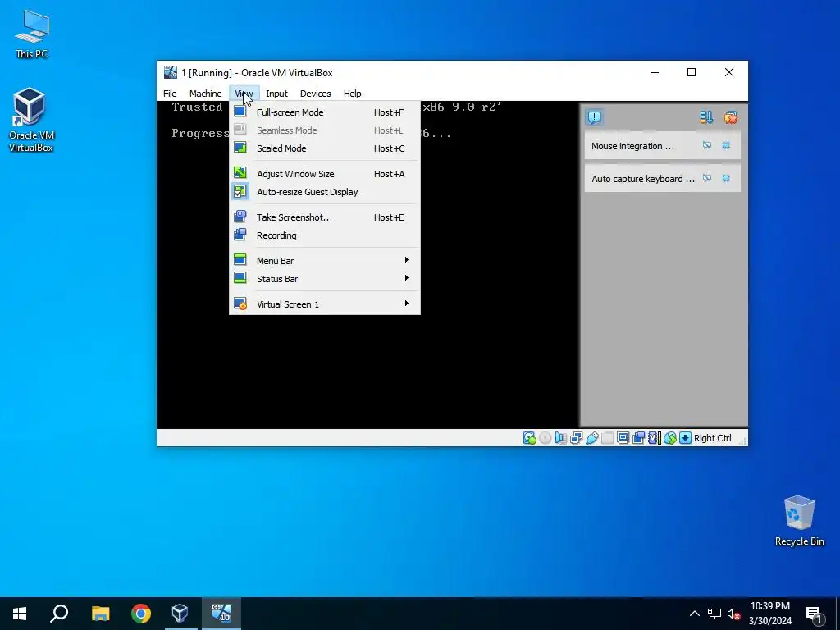Open taskbar Search

click(x=59, y=614)
